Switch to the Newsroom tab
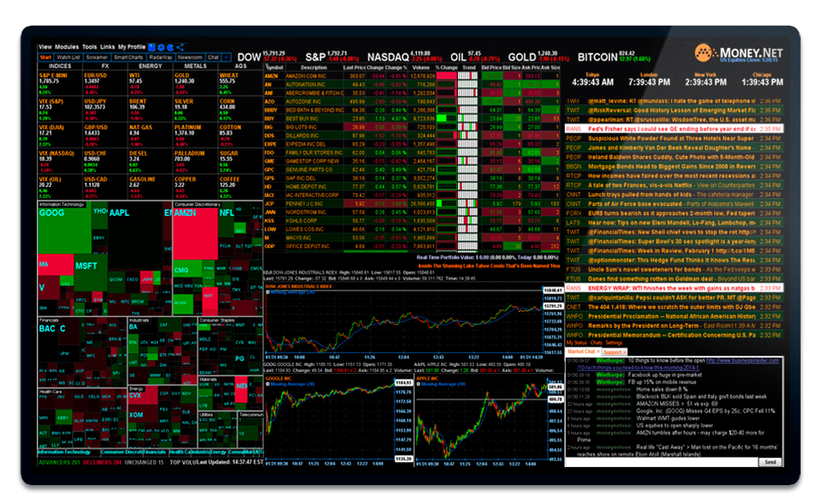This screenshot has height=504, width=823. click(190, 57)
